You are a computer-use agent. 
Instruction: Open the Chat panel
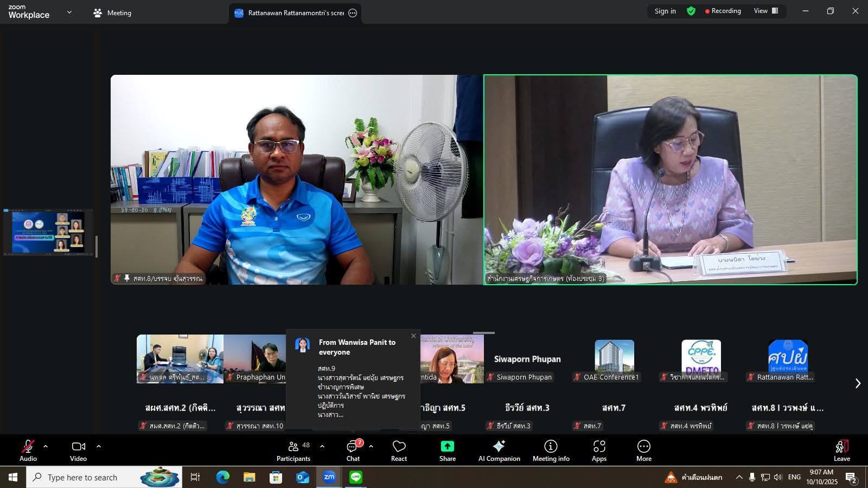[353, 451]
